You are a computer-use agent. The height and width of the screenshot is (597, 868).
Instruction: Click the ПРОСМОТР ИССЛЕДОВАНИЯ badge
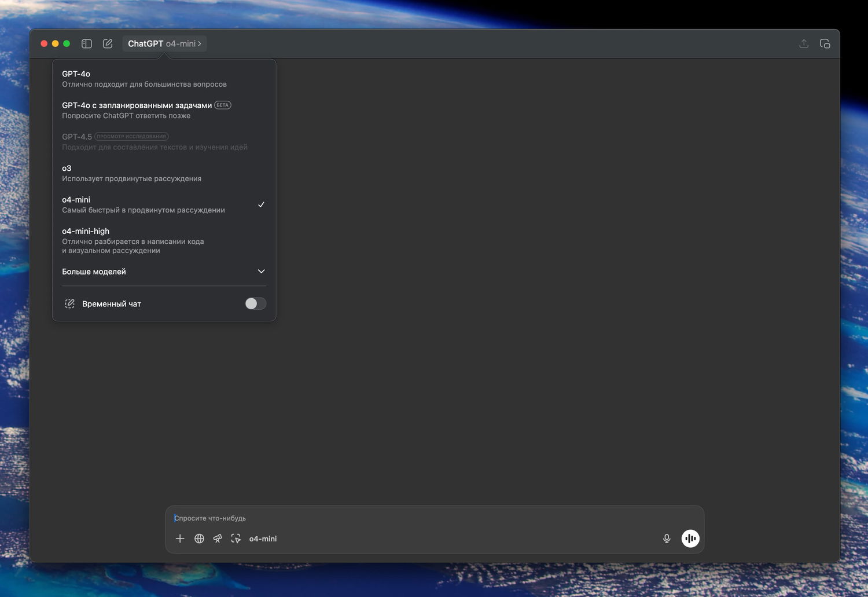pos(131,137)
